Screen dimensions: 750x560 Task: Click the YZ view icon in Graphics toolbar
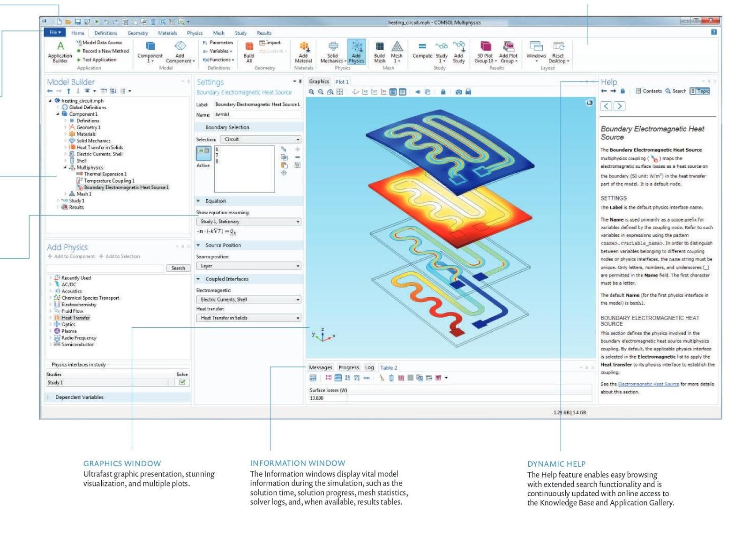374,92
